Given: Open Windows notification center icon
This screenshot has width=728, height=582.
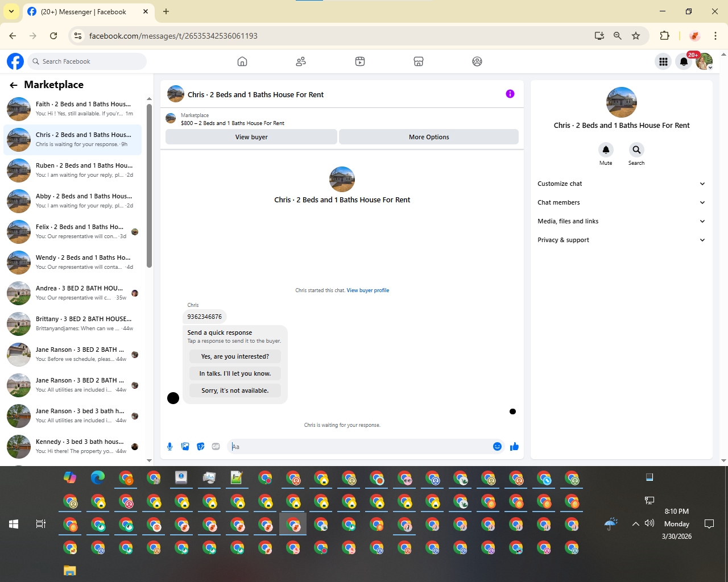Looking at the screenshot, I should [x=709, y=524].
